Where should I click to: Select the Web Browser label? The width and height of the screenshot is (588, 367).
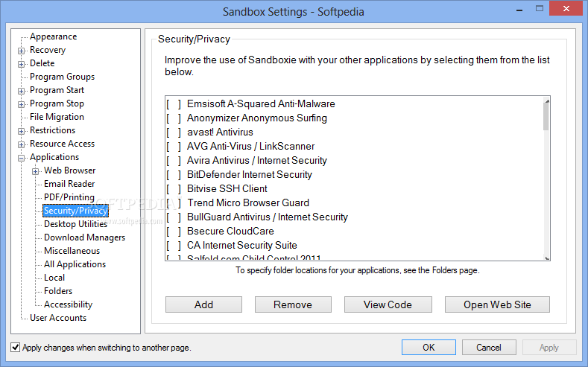[70, 170]
